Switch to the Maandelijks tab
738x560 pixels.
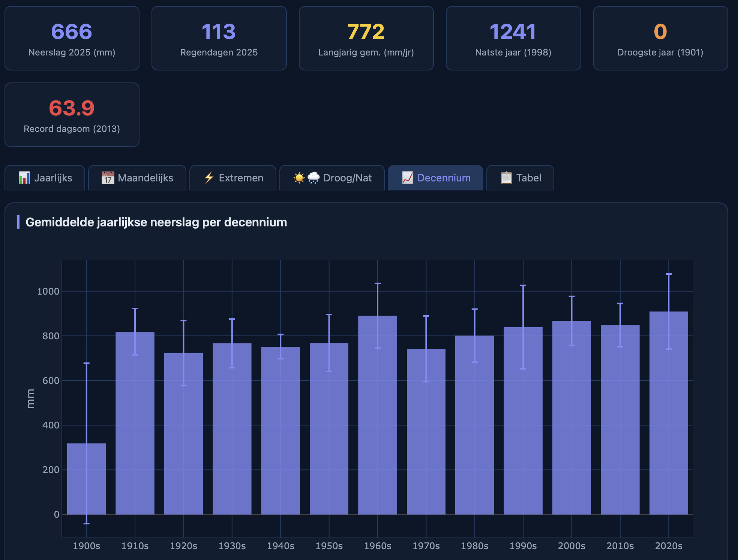pos(145,178)
